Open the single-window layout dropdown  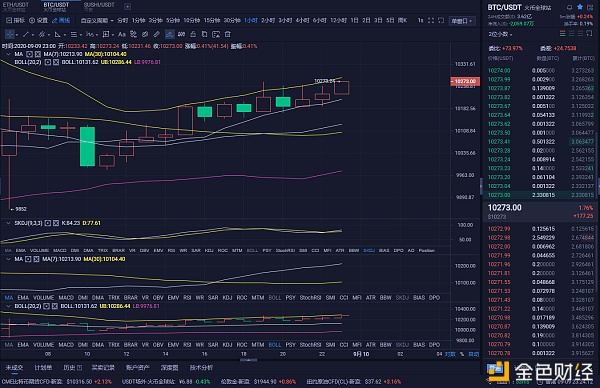point(462,21)
